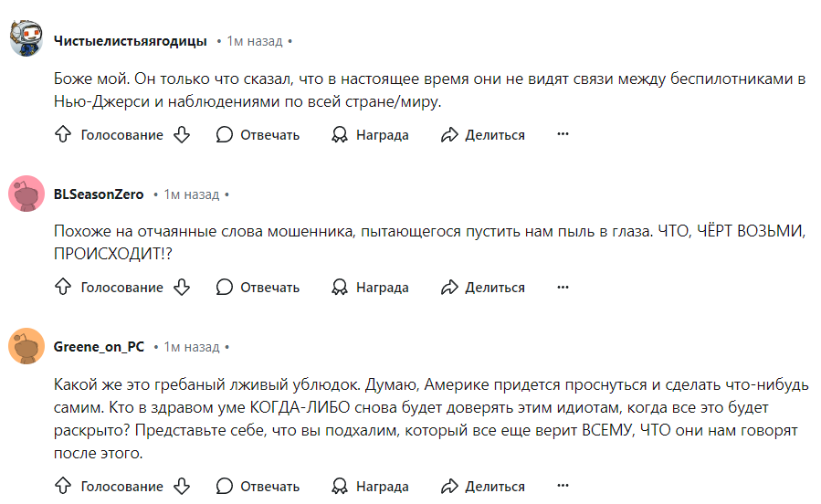Give Награда to the first comment
The width and height of the screenshot is (821, 504).
[370, 134]
